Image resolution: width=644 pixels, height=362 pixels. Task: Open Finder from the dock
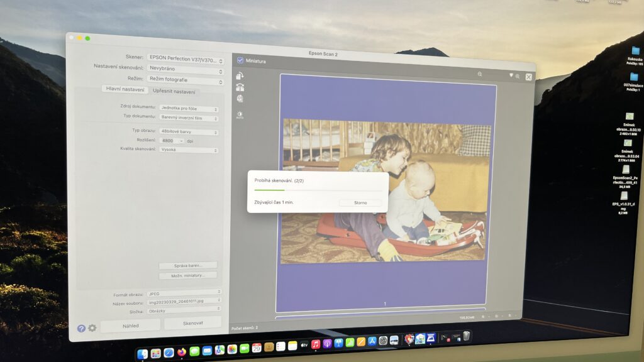tap(143, 354)
